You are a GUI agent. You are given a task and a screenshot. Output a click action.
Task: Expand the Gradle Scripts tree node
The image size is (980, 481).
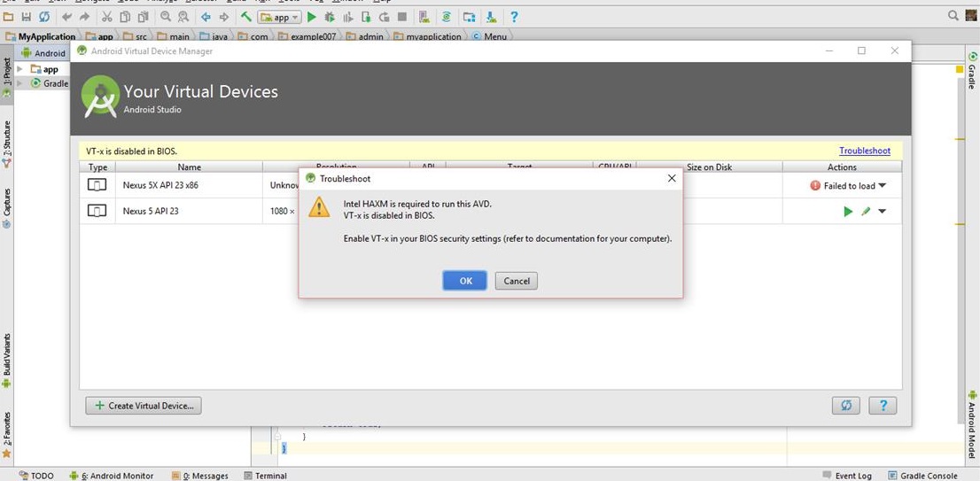20,83
